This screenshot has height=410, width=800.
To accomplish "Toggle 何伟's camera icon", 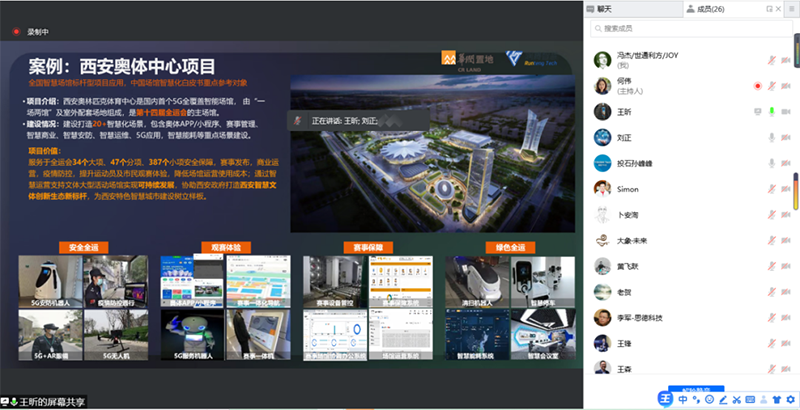I will click(x=786, y=86).
